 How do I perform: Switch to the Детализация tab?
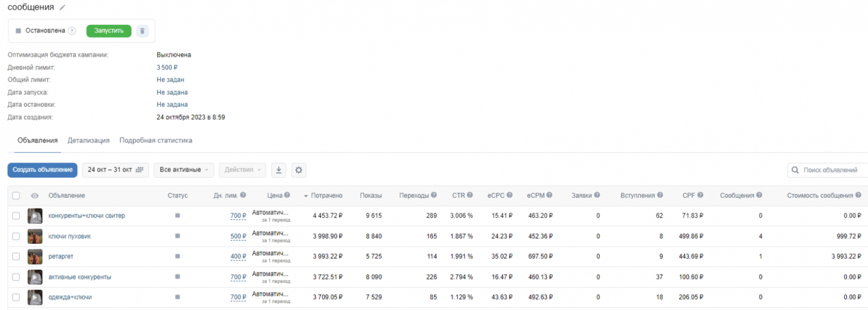pos(88,140)
